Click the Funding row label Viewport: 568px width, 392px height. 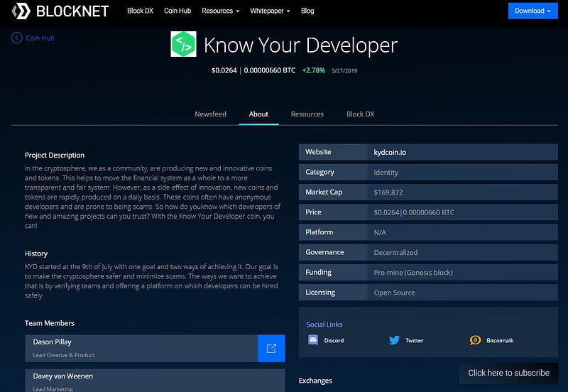click(318, 273)
